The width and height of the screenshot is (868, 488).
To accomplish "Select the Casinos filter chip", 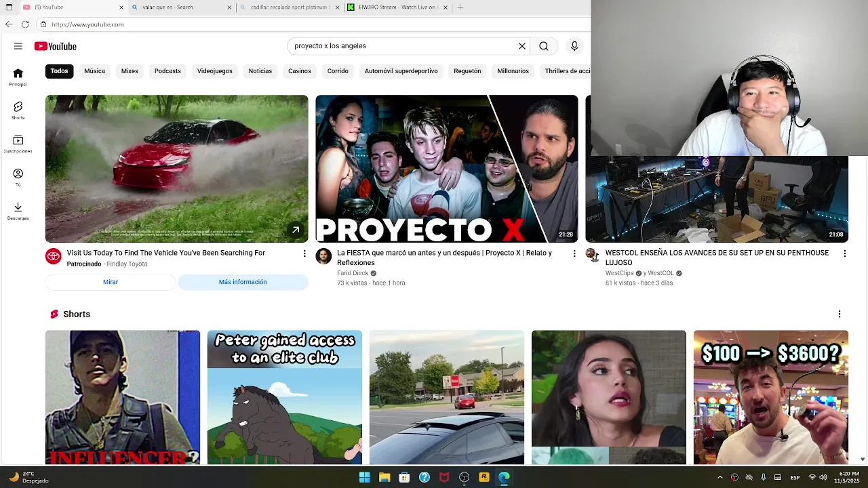I will point(299,70).
